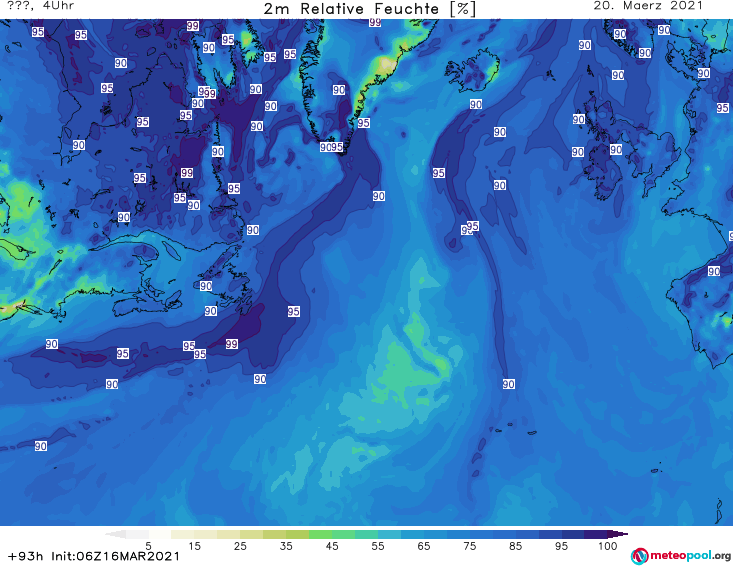Pick the green legend swatch above tick 45

coord(321,534)
